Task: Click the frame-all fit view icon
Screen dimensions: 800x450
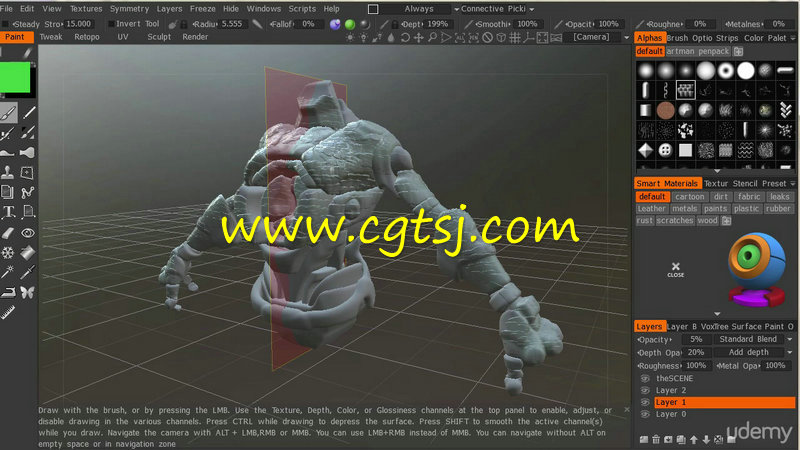Action: click(x=542, y=37)
